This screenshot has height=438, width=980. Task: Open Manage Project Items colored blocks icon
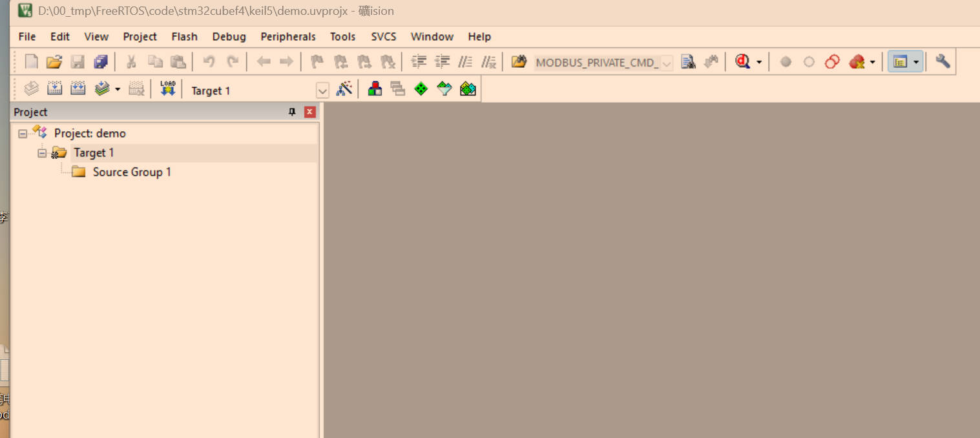coord(375,89)
